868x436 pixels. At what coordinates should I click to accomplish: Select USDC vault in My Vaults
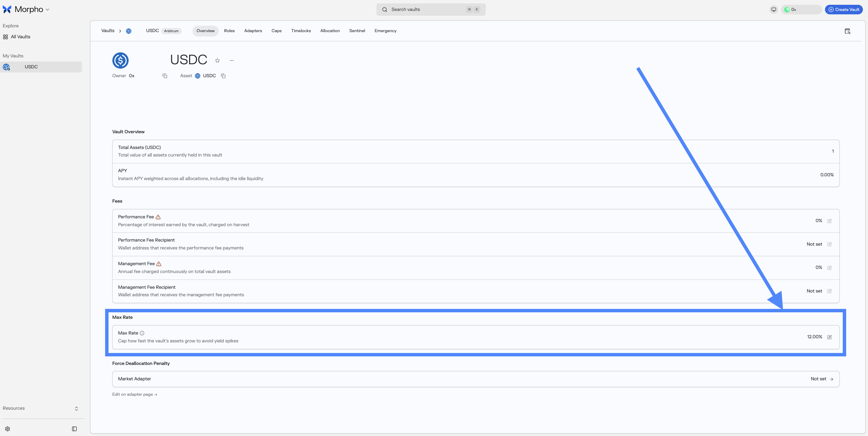(x=41, y=67)
